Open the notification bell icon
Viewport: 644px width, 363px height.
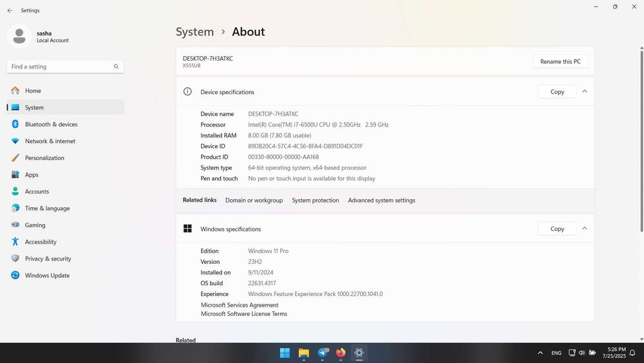632,353
